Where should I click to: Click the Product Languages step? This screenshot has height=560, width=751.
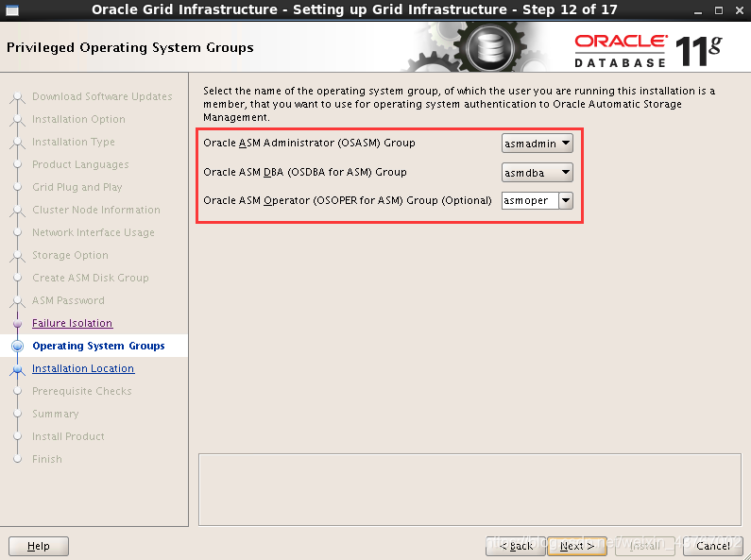[x=80, y=164]
